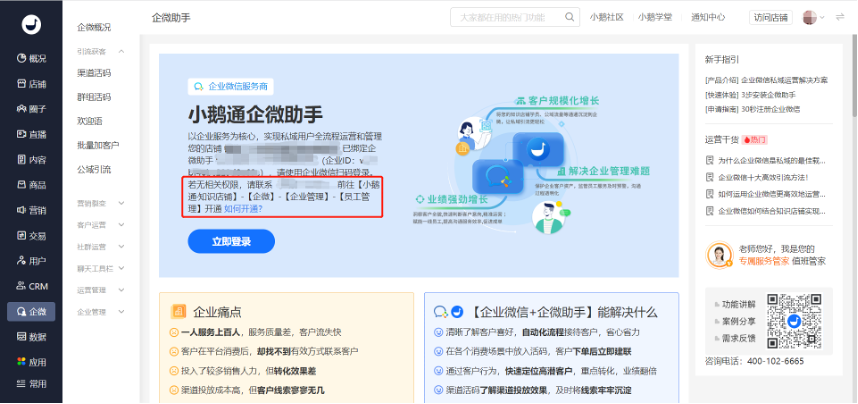
Task: Open 公域引流 menu item
Action: pos(94,169)
